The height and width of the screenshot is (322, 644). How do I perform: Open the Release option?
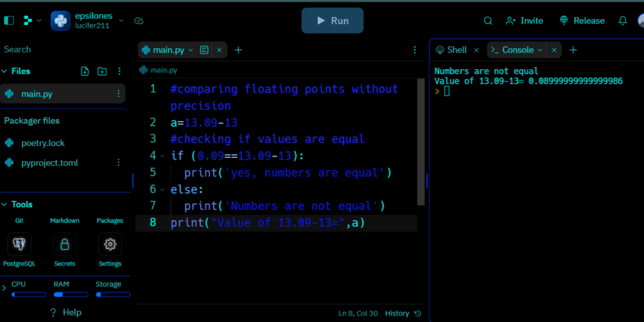pyautogui.click(x=582, y=21)
